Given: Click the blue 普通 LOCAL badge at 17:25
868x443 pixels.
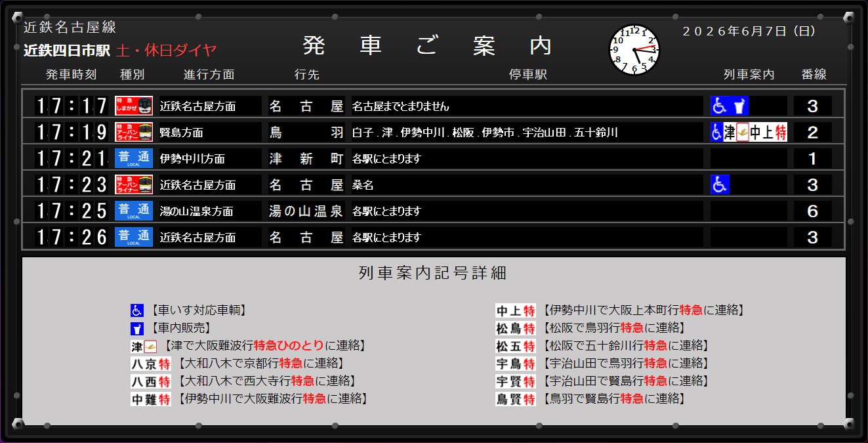Looking at the screenshot, I should pyautogui.click(x=134, y=211).
